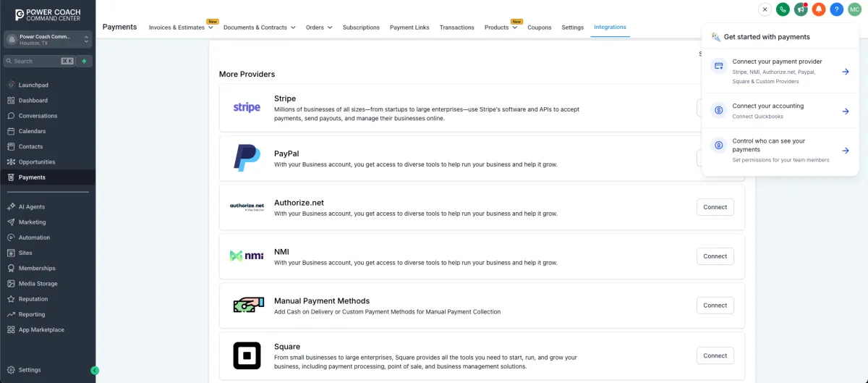The width and height of the screenshot is (868, 383).
Task: Switch to the payments Settings tab
Action: click(572, 28)
